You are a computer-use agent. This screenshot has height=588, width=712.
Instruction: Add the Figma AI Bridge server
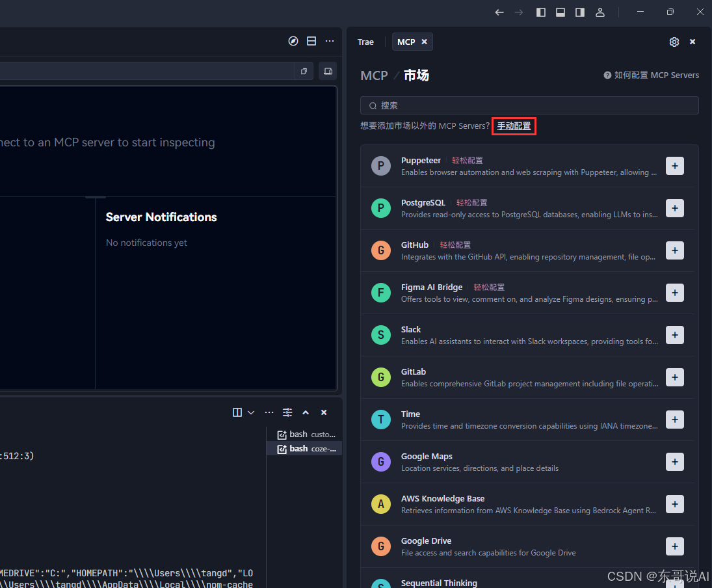coord(675,293)
